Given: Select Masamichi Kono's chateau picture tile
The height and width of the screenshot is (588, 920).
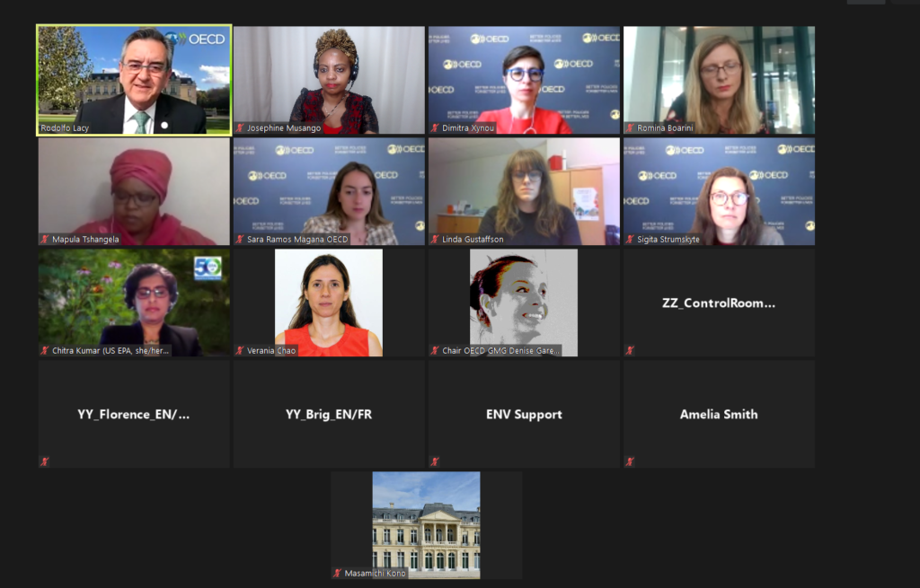Looking at the screenshot, I should click(427, 525).
